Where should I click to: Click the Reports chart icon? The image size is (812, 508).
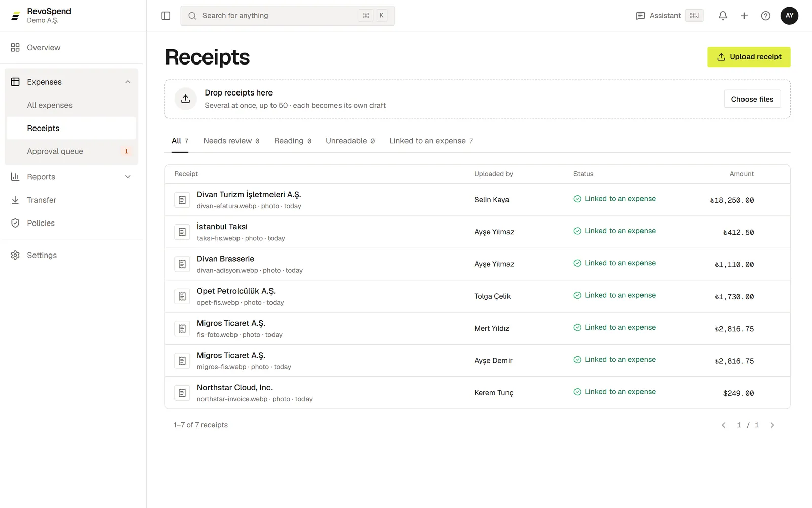pyautogui.click(x=15, y=177)
